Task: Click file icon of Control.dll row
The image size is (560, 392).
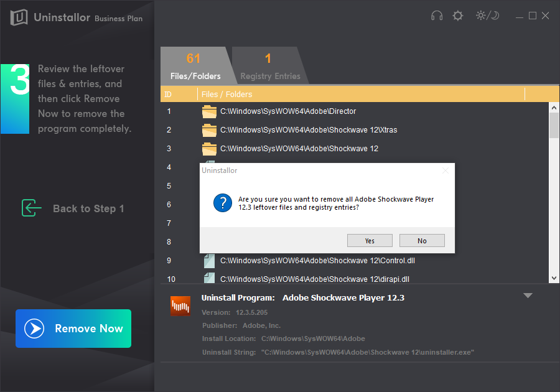Action: 209,261
